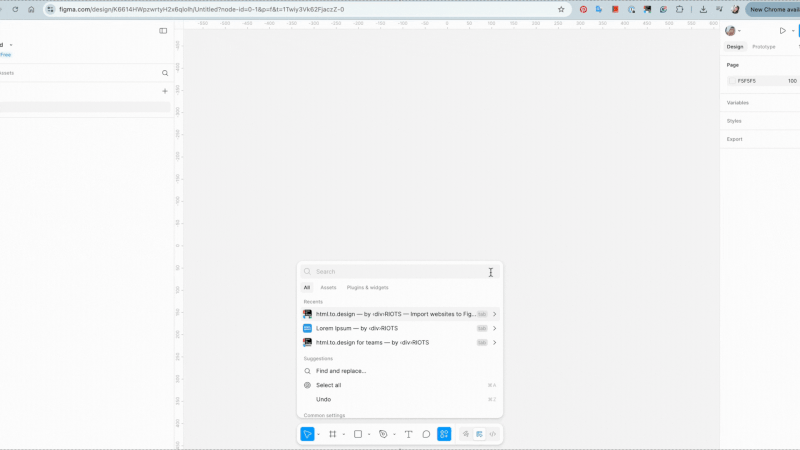Click the F5F5F5 hex color value

tap(746, 81)
